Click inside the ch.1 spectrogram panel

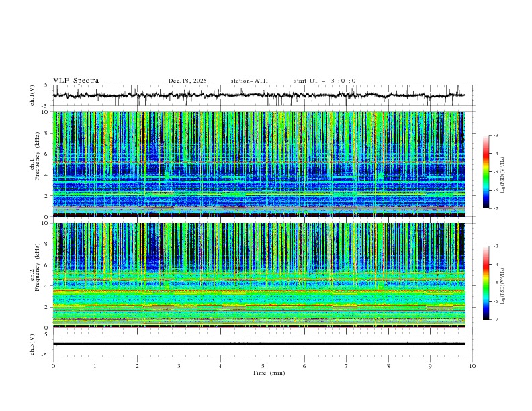click(x=262, y=165)
